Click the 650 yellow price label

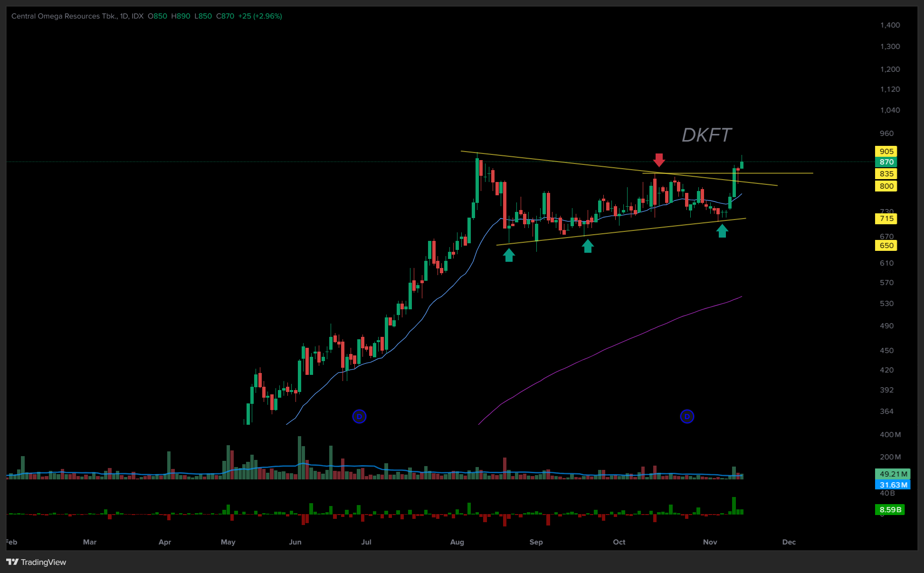[886, 246]
